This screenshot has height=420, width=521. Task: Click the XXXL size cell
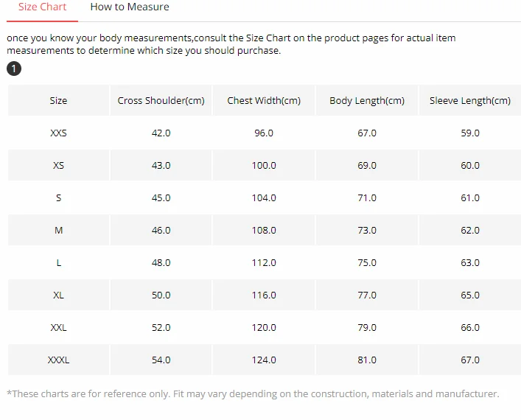click(x=58, y=360)
